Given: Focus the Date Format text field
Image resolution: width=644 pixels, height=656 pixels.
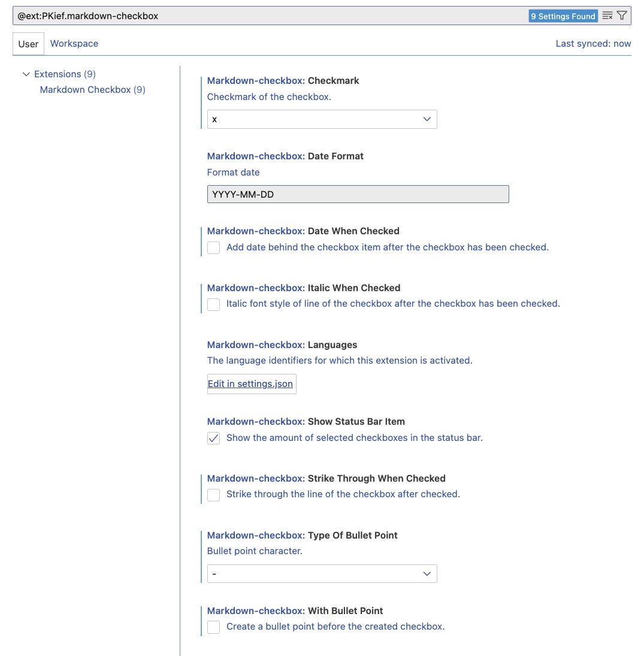Looking at the screenshot, I should click(358, 194).
